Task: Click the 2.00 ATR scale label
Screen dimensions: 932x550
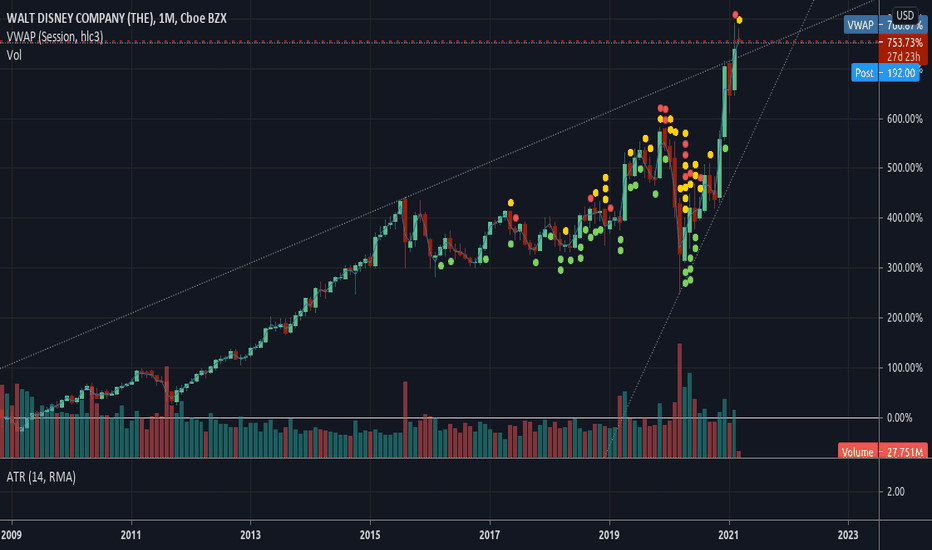Action: (x=896, y=492)
